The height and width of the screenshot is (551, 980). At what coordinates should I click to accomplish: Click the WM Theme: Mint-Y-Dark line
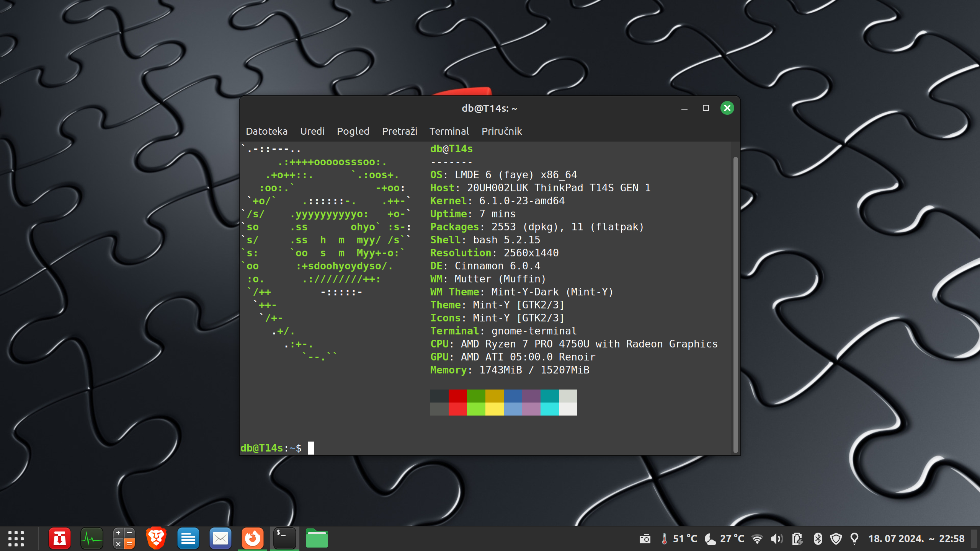[522, 292]
